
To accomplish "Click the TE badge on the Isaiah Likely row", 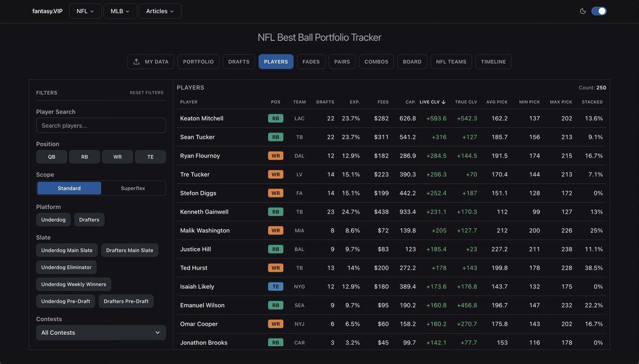I will coord(275,286).
